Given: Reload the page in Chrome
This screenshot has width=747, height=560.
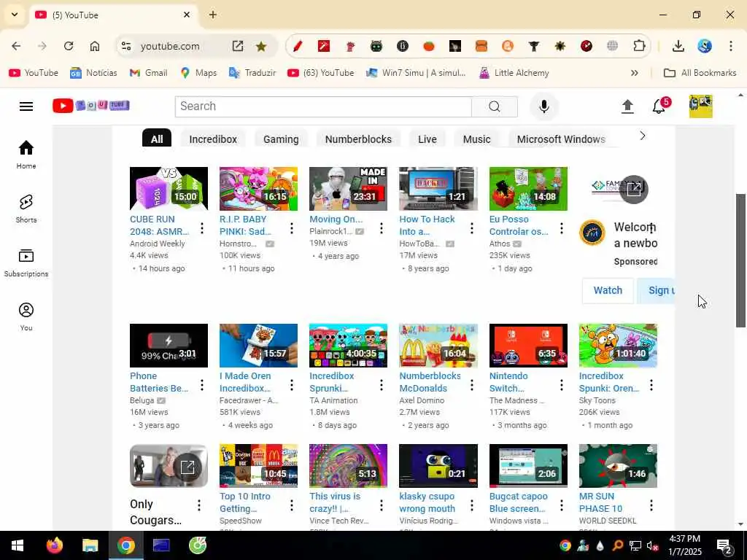Looking at the screenshot, I should (x=69, y=46).
